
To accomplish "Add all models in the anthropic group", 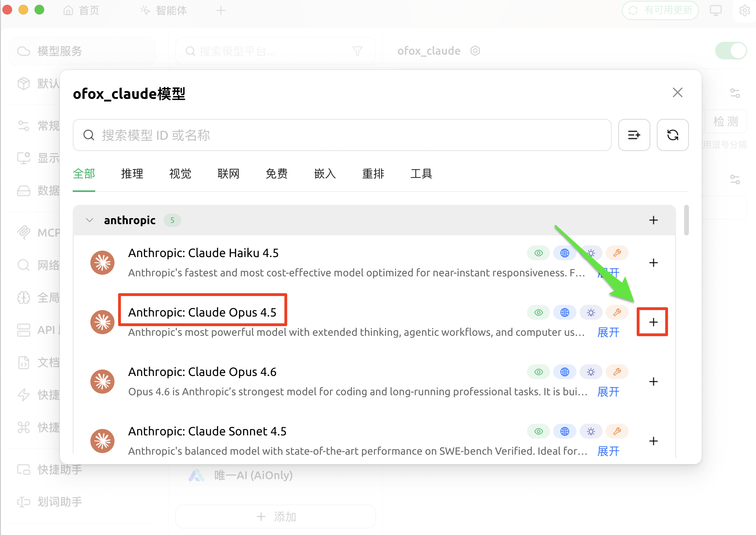I will pyautogui.click(x=654, y=220).
